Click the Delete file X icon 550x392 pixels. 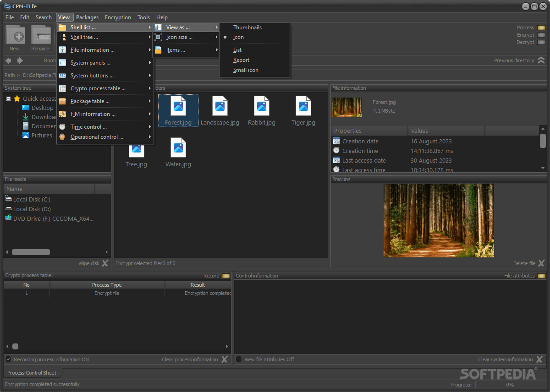[x=541, y=263]
